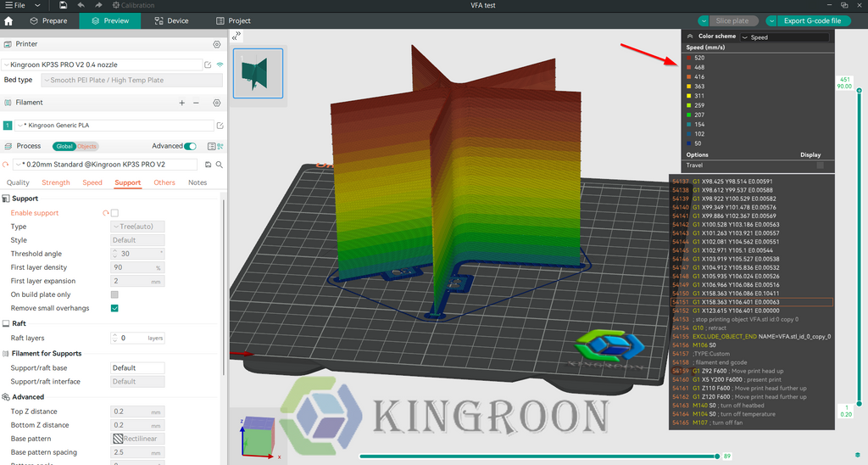
Task: Click the Raft layers stepper field
Action: tap(137, 338)
